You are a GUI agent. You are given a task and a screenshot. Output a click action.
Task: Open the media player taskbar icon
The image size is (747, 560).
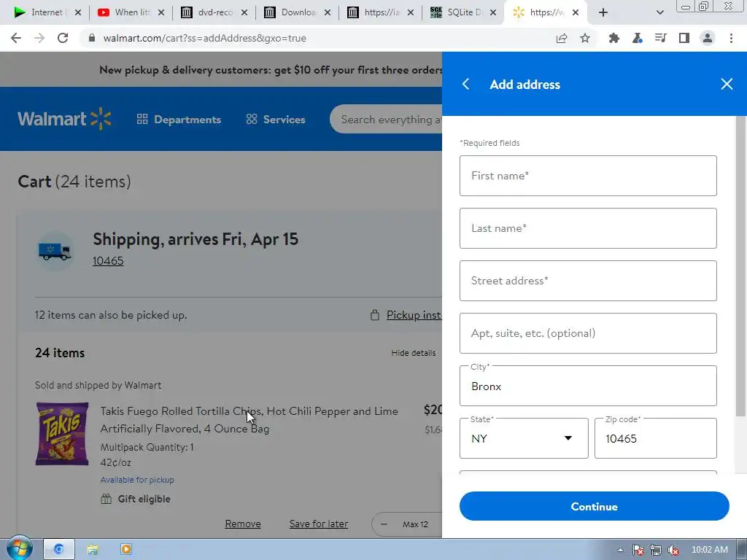point(125,549)
